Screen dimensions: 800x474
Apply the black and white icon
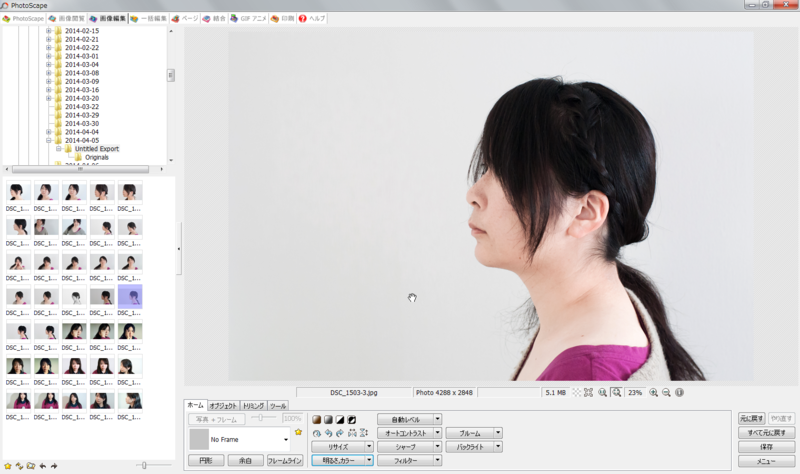(x=340, y=419)
